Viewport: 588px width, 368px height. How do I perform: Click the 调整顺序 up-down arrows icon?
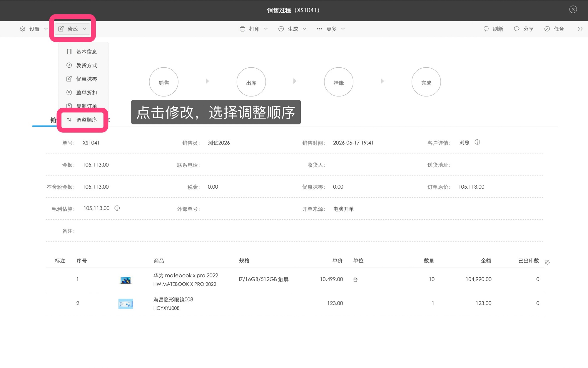coord(69,120)
